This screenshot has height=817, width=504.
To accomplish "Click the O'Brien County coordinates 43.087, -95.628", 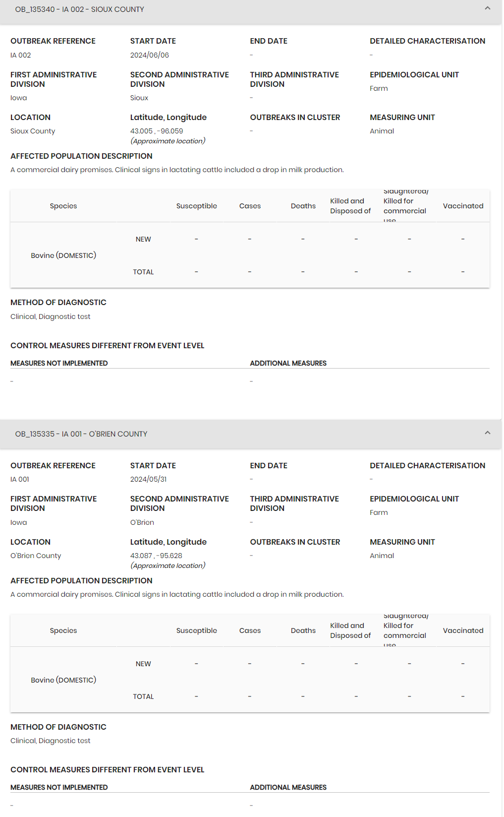I will [156, 556].
